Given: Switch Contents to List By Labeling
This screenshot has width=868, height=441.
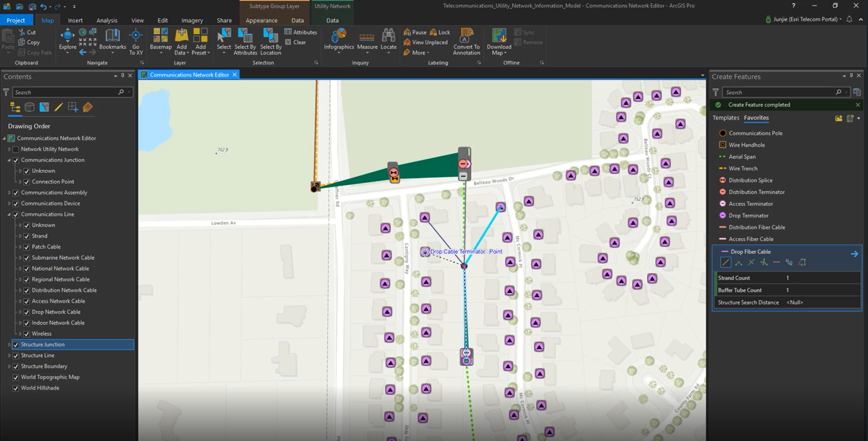Looking at the screenshot, I should click(x=87, y=107).
